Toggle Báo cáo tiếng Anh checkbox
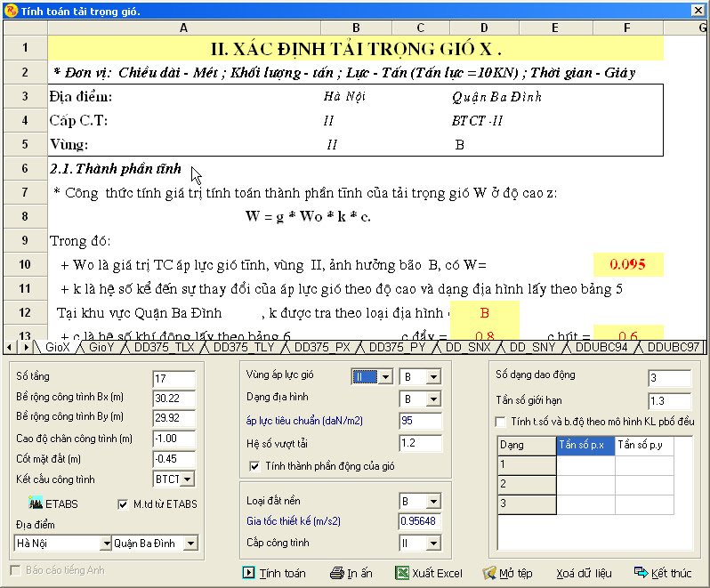The image size is (710, 588). (x=15, y=570)
